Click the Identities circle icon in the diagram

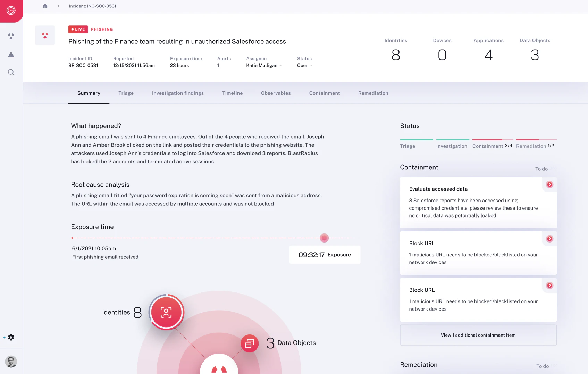(166, 312)
